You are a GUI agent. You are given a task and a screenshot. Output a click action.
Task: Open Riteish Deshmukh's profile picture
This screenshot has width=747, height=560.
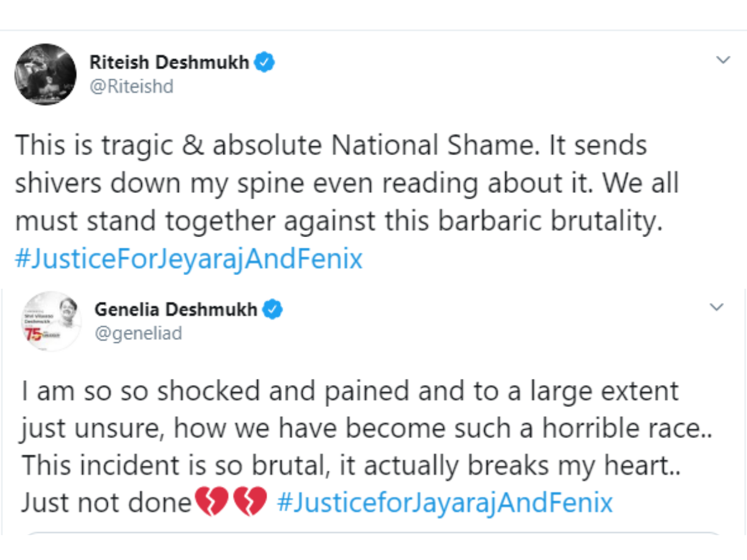coord(45,74)
